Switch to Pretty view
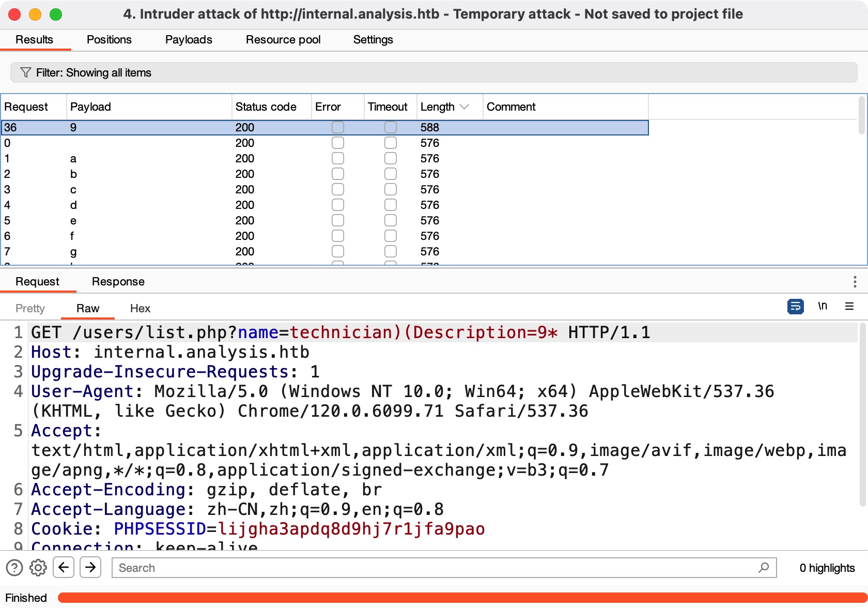 [x=30, y=309]
